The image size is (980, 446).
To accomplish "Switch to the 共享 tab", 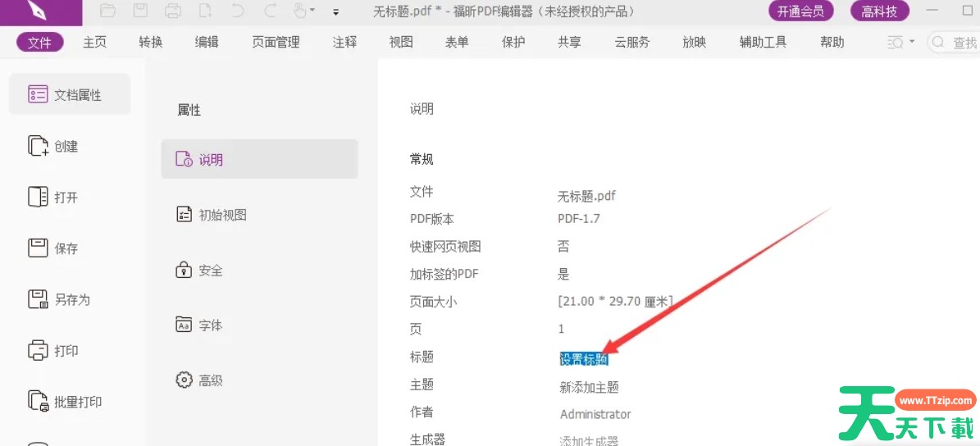I will tap(569, 43).
